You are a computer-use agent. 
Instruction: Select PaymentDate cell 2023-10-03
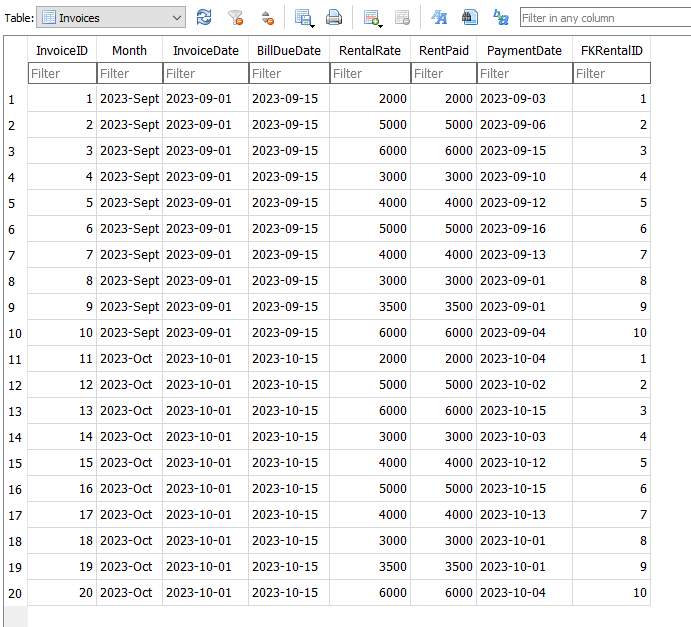524,437
